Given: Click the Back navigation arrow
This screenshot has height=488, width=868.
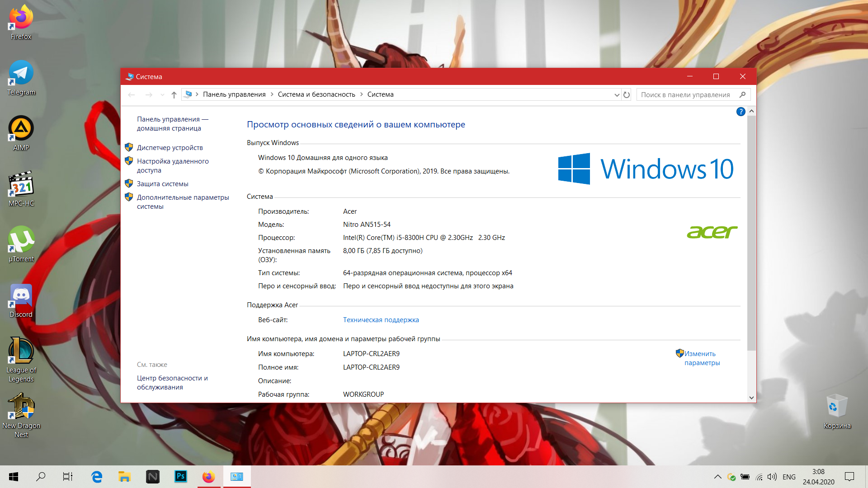Looking at the screenshot, I should [132, 95].
